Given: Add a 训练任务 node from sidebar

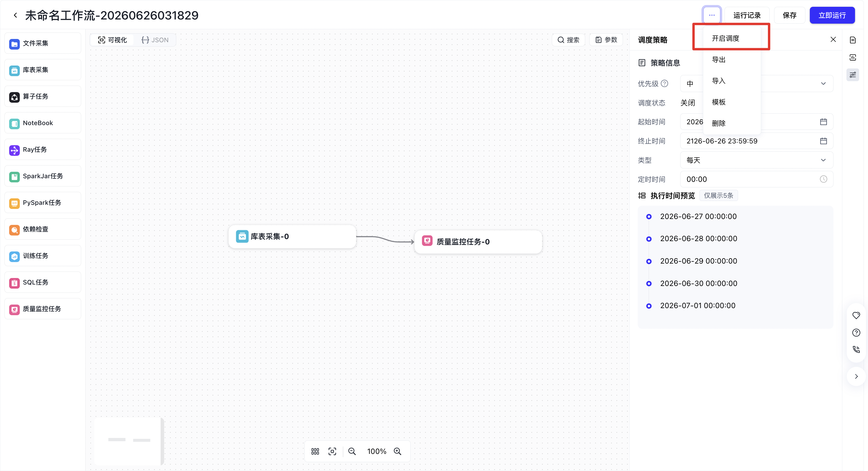Looking at the screenshot, I should coord(43,256).
